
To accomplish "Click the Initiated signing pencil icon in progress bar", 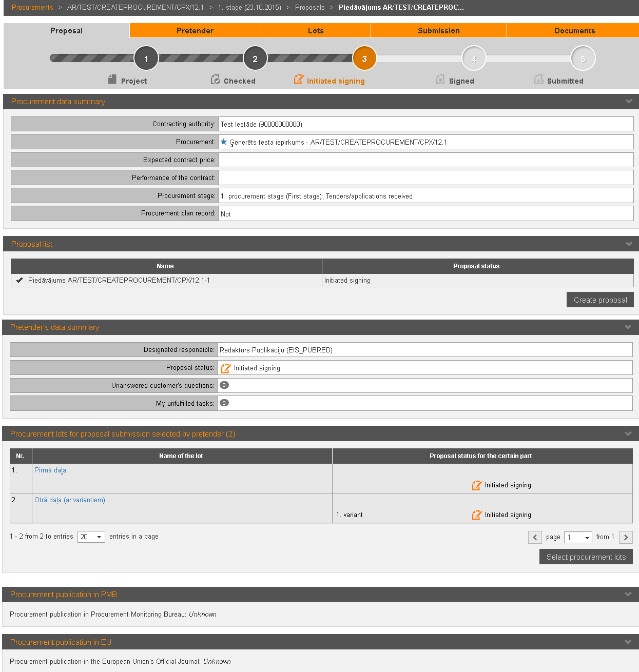I will tap(298, 80).
